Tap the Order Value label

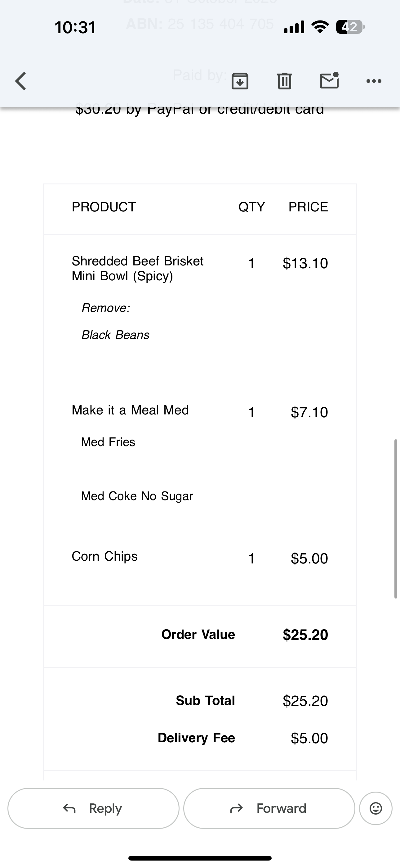tap(198, 635)
